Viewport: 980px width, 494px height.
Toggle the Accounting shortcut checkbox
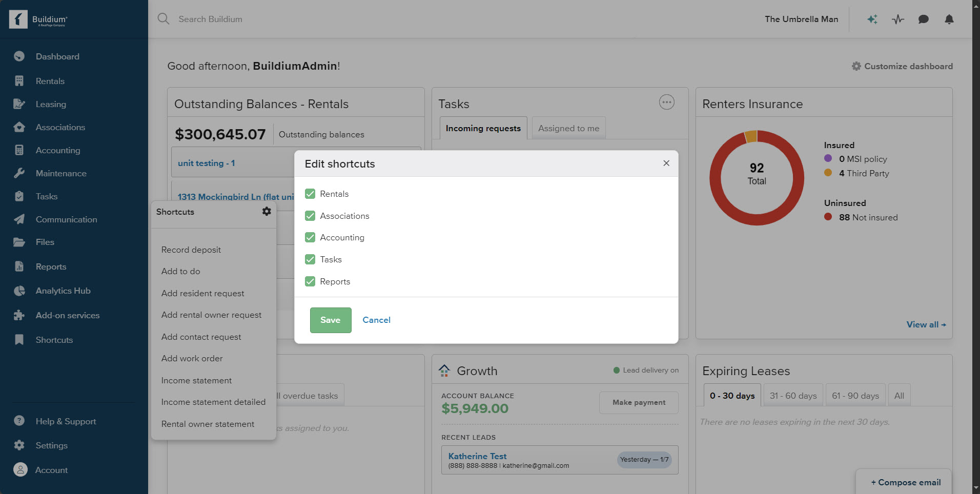(x=310, y=237)
